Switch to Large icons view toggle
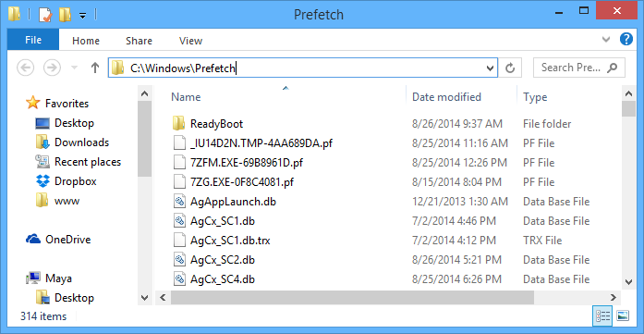Viewport: 644px width, 334px height. coord(623,315)
